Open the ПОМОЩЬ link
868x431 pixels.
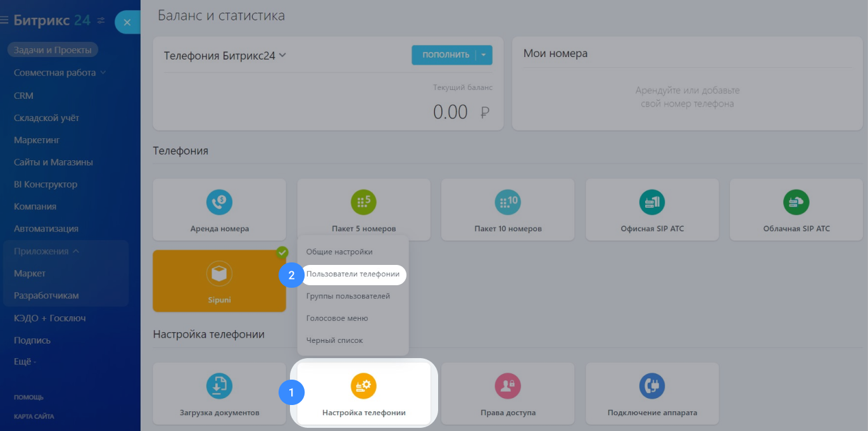[28, 397]
